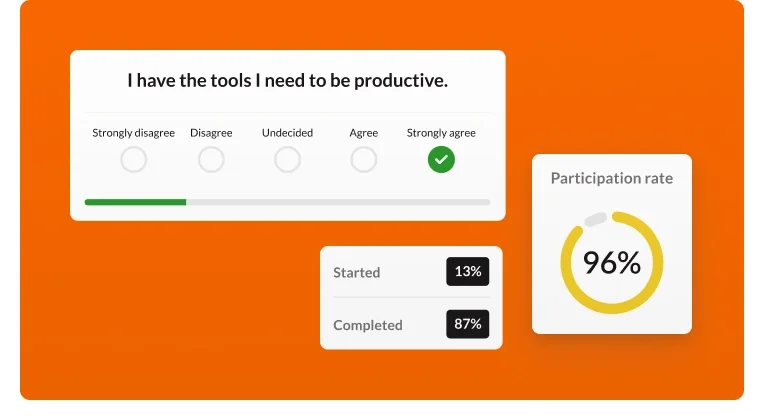This screenshot has width=764, height=420.
Task: Click the "Agree" label text
Action: [363, 133]
